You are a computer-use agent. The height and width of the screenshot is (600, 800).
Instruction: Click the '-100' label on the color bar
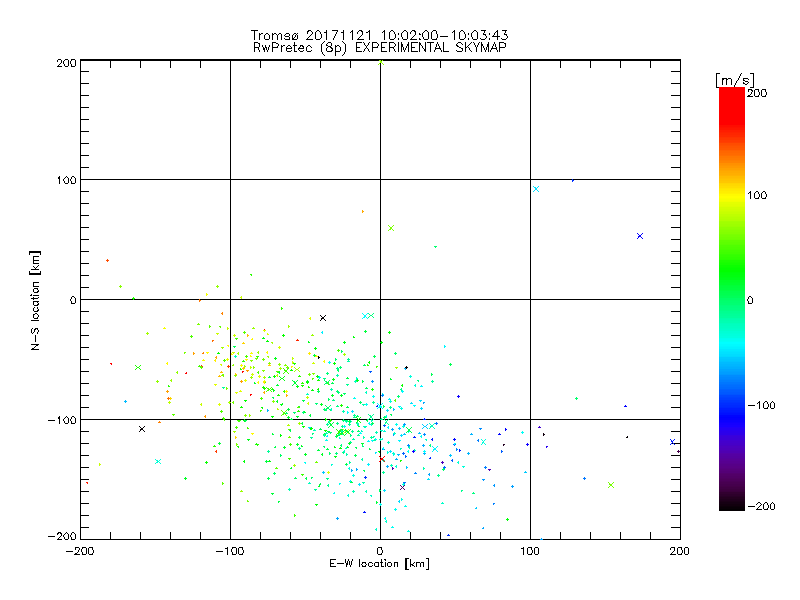761,405
